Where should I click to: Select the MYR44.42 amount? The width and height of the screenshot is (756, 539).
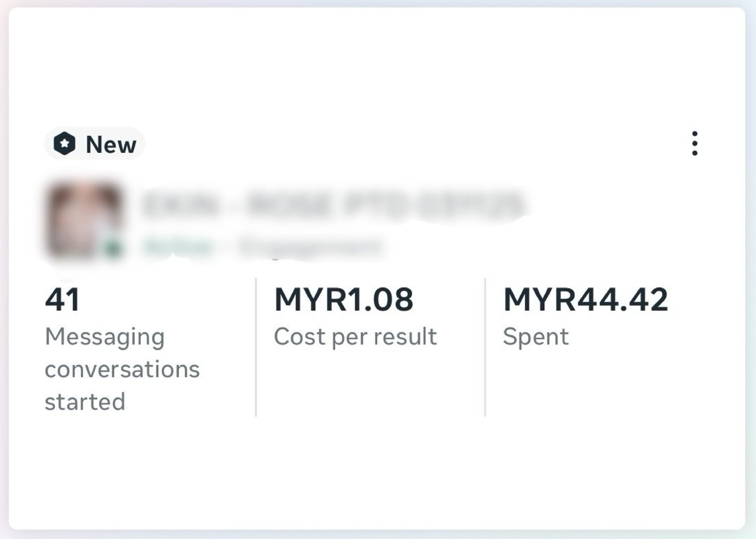coord(585,299)
